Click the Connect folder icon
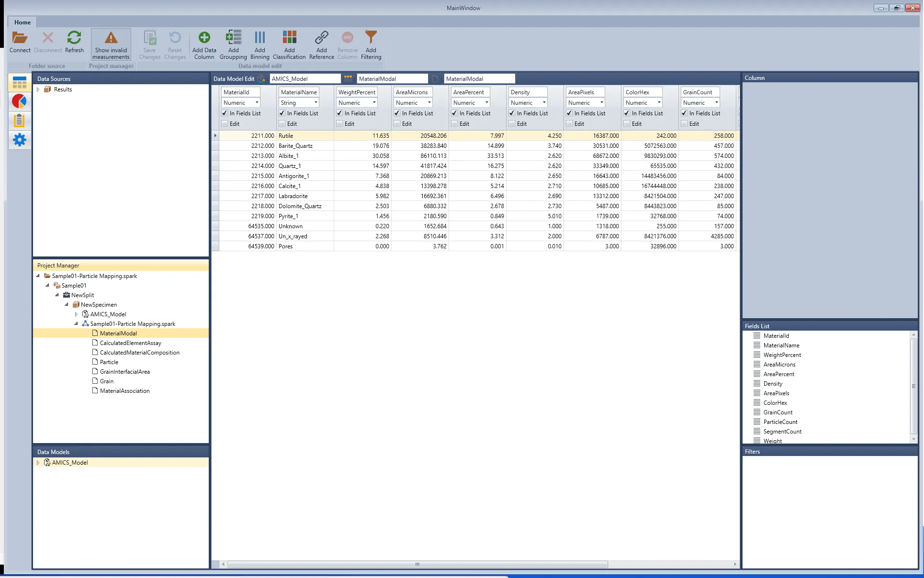The image size is (924, 578). point(20,38)
